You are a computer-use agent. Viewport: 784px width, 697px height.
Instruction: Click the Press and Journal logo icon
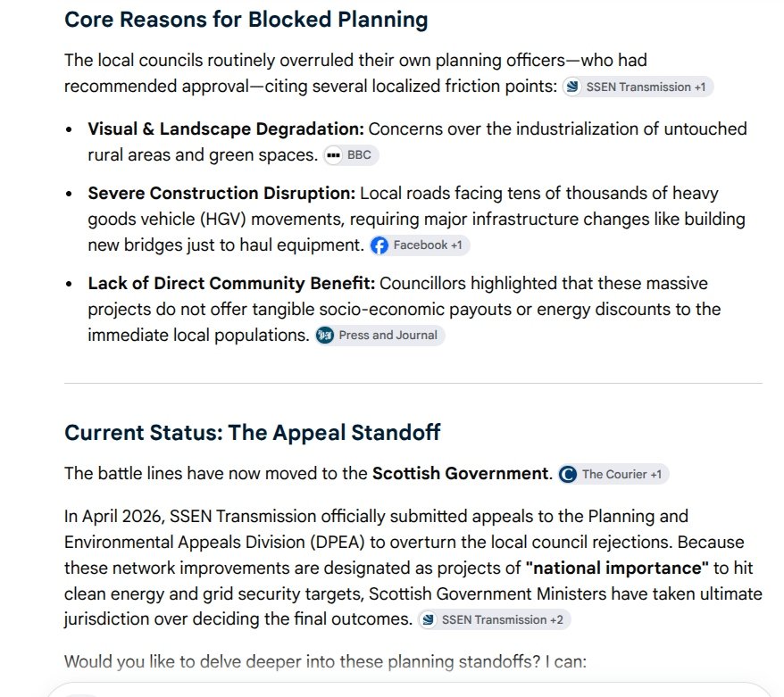325,336
